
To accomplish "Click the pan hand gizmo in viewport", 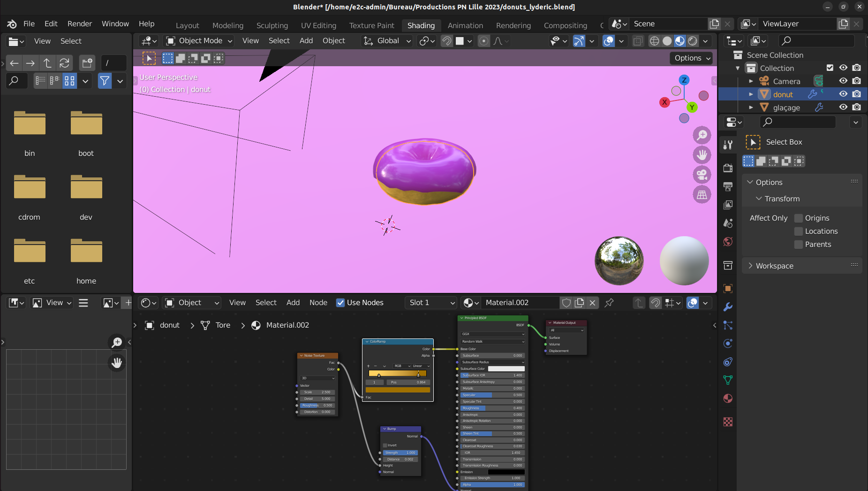I will 702,155.
